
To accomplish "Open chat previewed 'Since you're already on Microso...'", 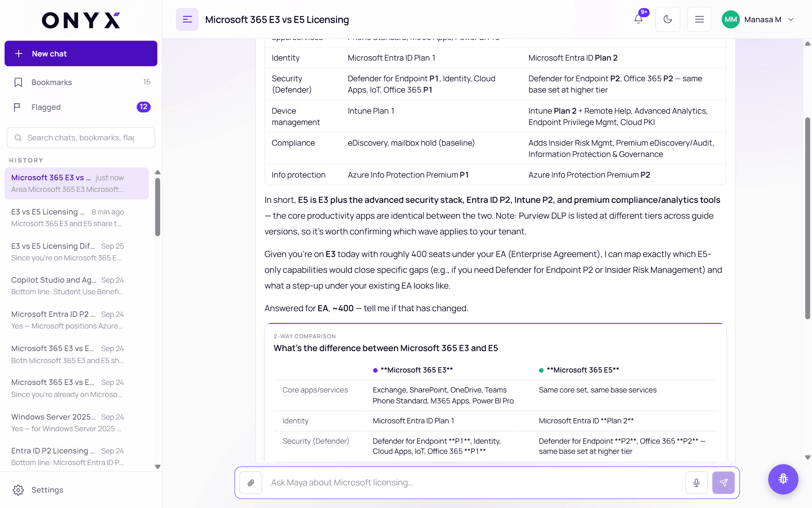I will 77,388.
